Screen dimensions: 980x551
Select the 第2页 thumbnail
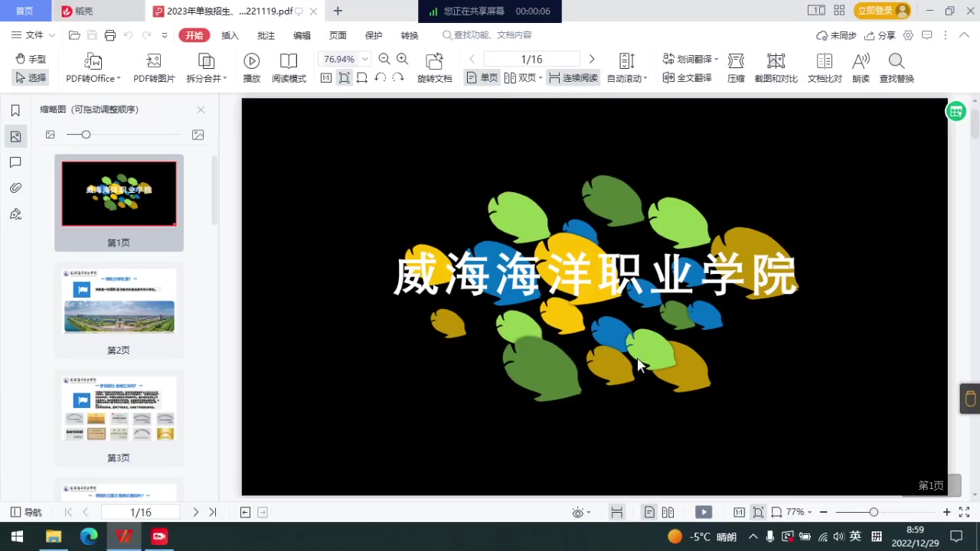(x=119, y=310)
